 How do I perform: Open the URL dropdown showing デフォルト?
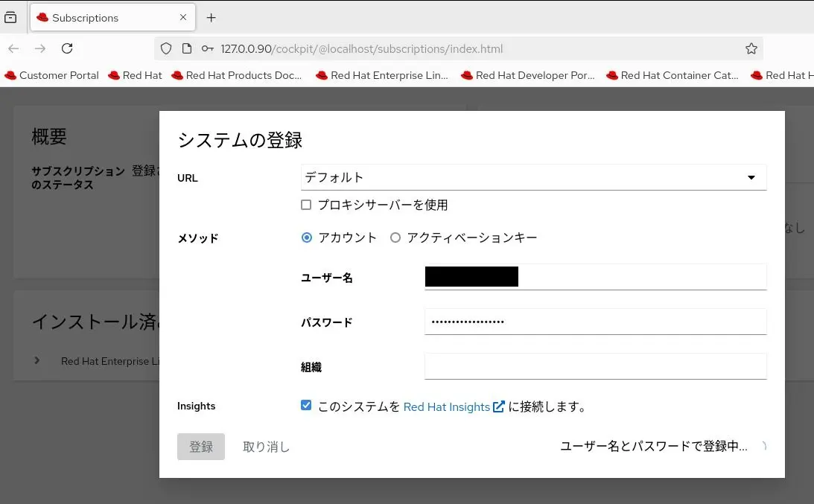(x=752, y=177)
